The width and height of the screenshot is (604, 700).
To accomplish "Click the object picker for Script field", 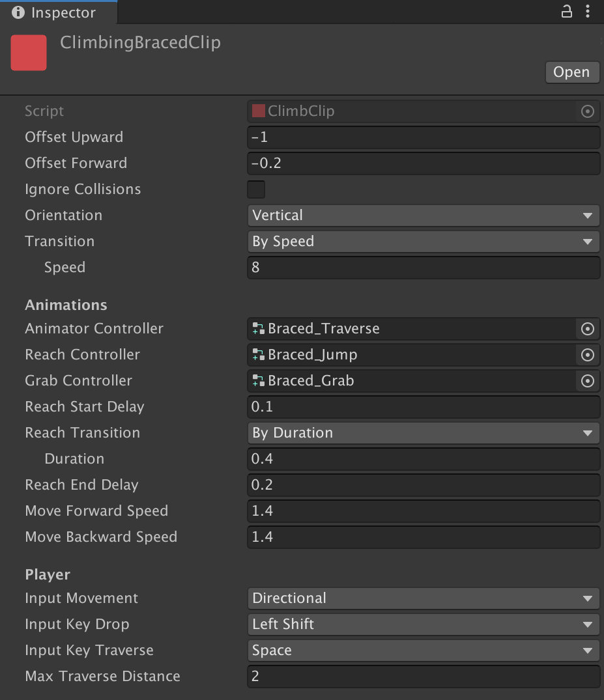I will (x=588, y=111).
